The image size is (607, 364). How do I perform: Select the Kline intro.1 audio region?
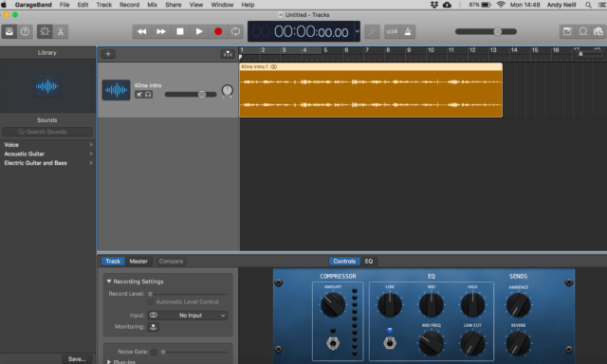[x=371, y=90]
